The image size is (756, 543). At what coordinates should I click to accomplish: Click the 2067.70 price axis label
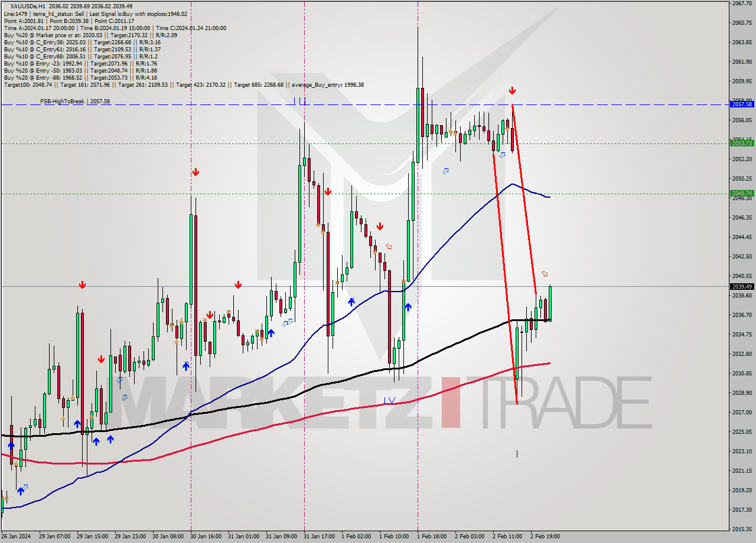point(742,4)
